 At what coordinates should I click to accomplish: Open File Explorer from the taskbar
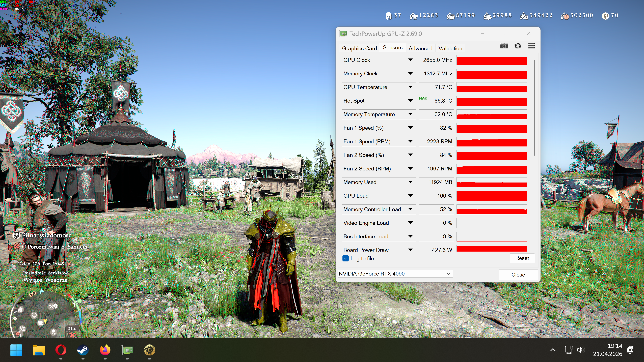39,350
